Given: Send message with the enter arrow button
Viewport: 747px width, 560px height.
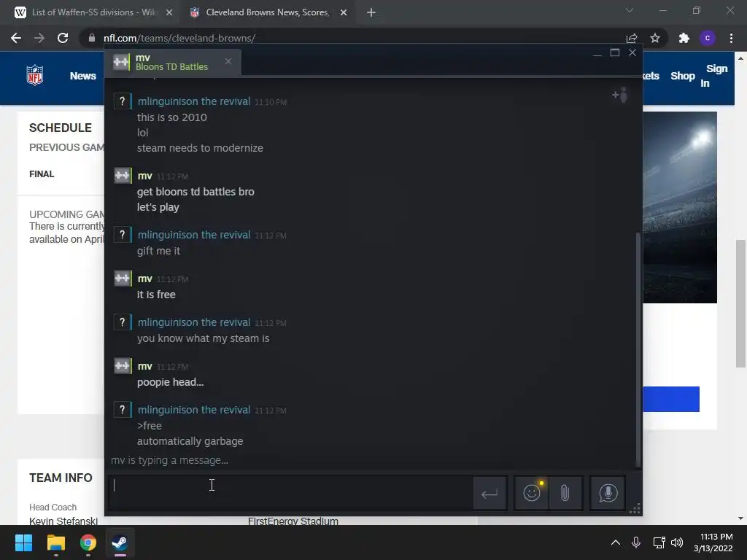Looking at the screenshot, I should 489,494.
